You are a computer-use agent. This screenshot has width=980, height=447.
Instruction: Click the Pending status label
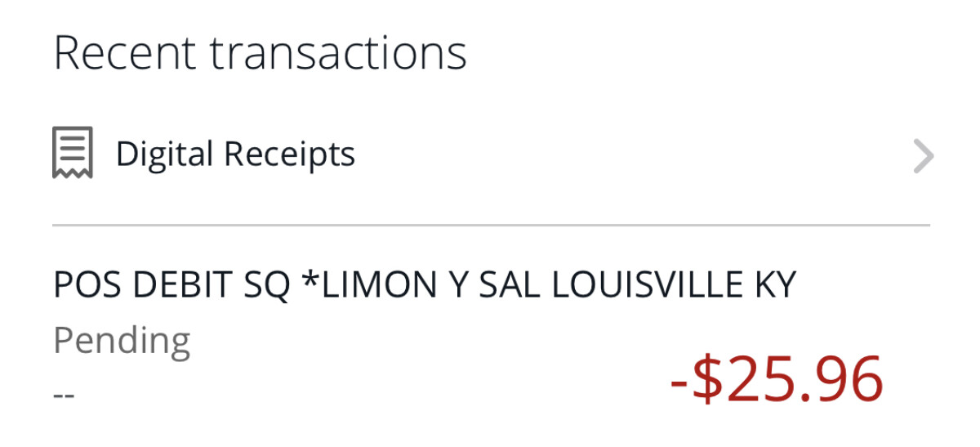121,339
